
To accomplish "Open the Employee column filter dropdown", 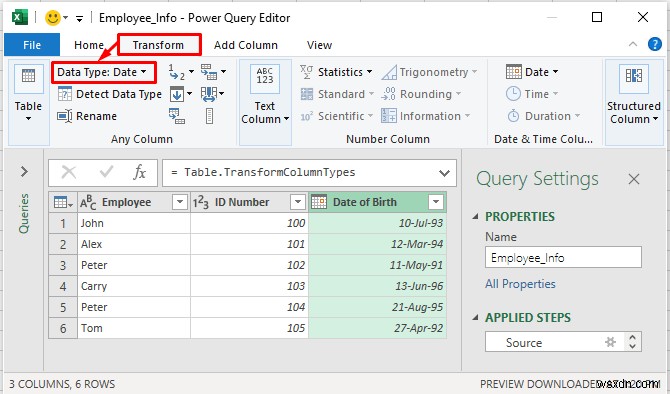I will [180, 202].
